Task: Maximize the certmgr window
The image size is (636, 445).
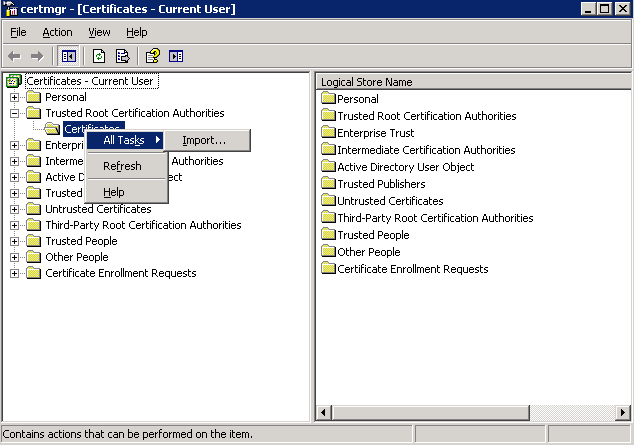Action: tap(604, 9)
